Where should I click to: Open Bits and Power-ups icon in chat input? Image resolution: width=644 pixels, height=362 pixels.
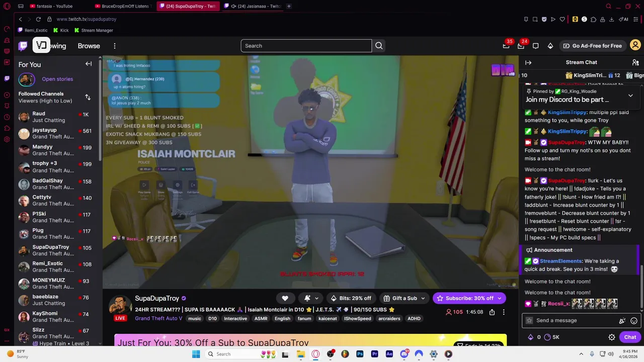click(622, 321)
